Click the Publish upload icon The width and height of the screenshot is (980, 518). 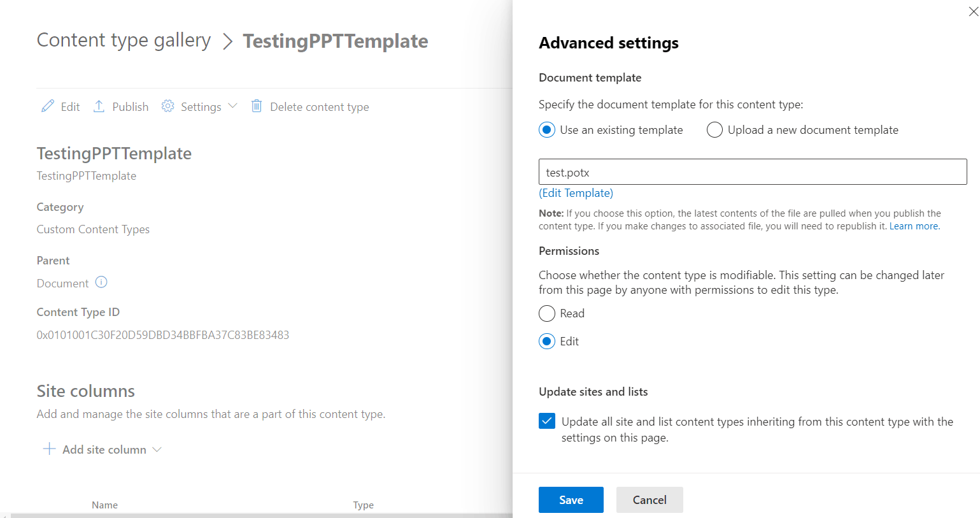[99, 106]
